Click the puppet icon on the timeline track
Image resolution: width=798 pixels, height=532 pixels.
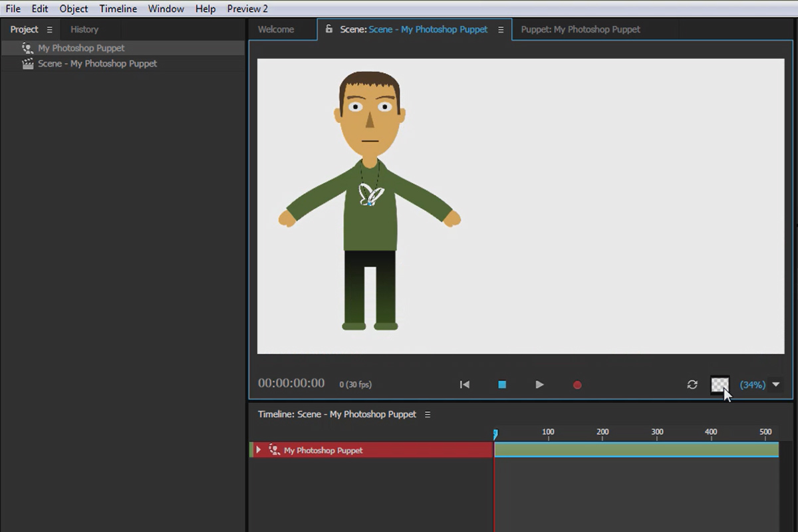274,450
